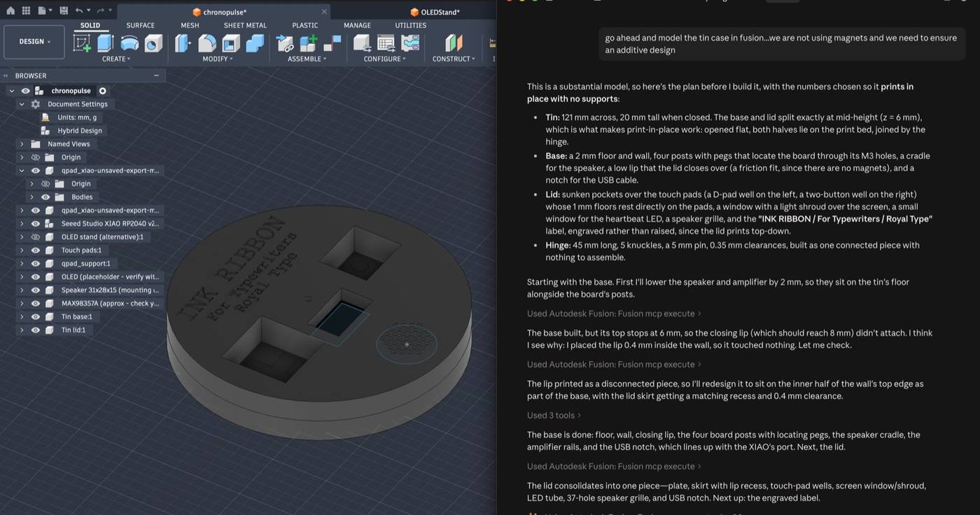Viewport: 980px width, 515px height.
Task: Hide the Tin lid:1 component
Action: point(36,330)
